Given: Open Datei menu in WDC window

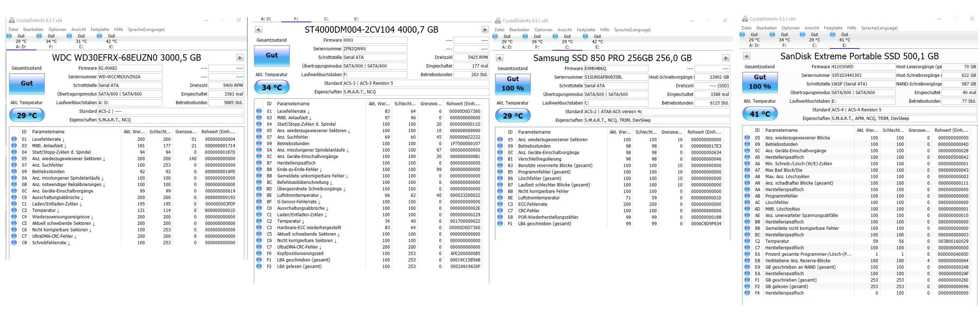Looking at the screenshot, I should (x=13, y=29).
